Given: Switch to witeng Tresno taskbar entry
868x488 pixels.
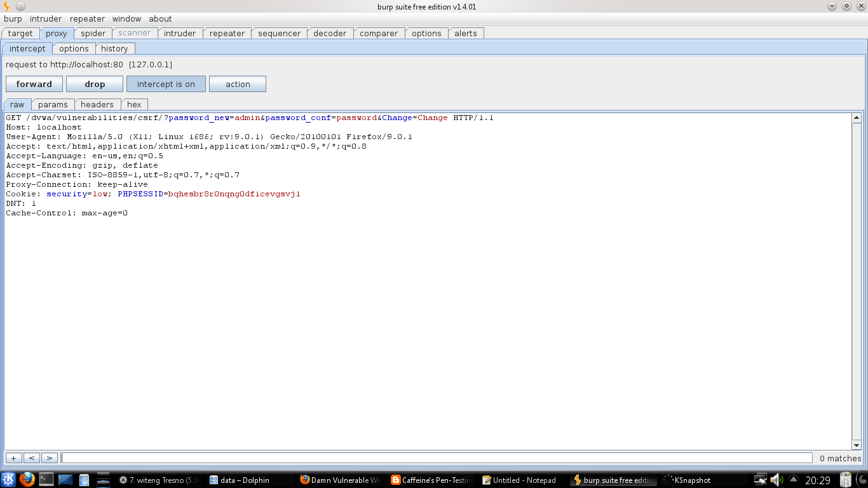Looking at the screenshot, I should click(x=159, y=480).
